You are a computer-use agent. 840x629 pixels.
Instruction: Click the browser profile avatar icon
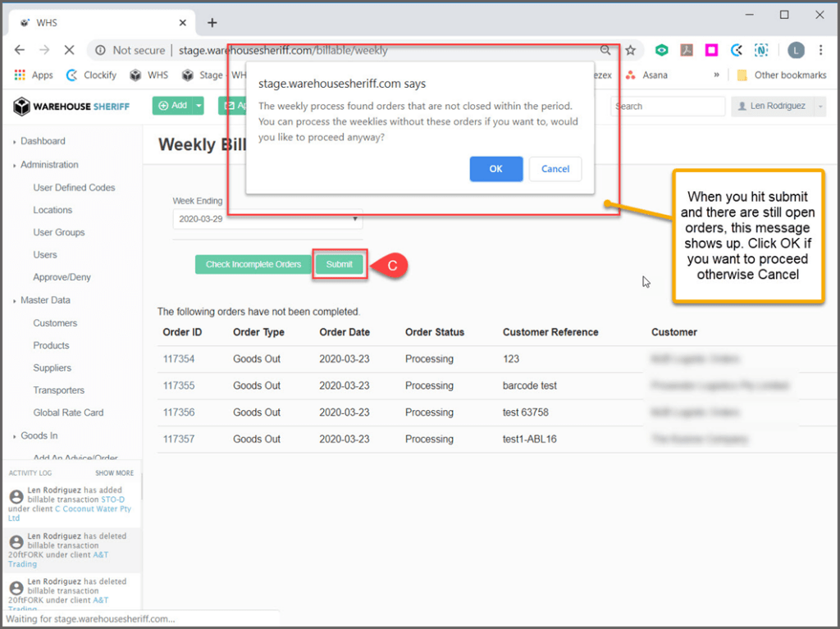coord(796,50)
